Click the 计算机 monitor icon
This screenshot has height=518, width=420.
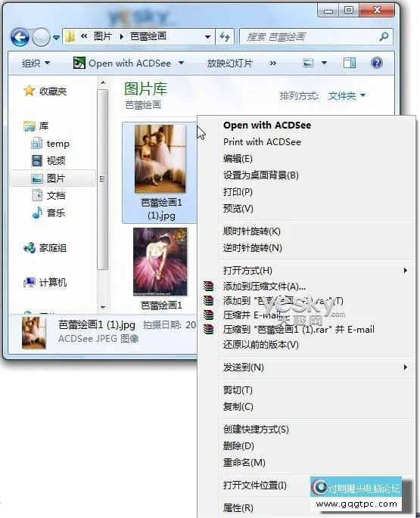pos(30,282)
